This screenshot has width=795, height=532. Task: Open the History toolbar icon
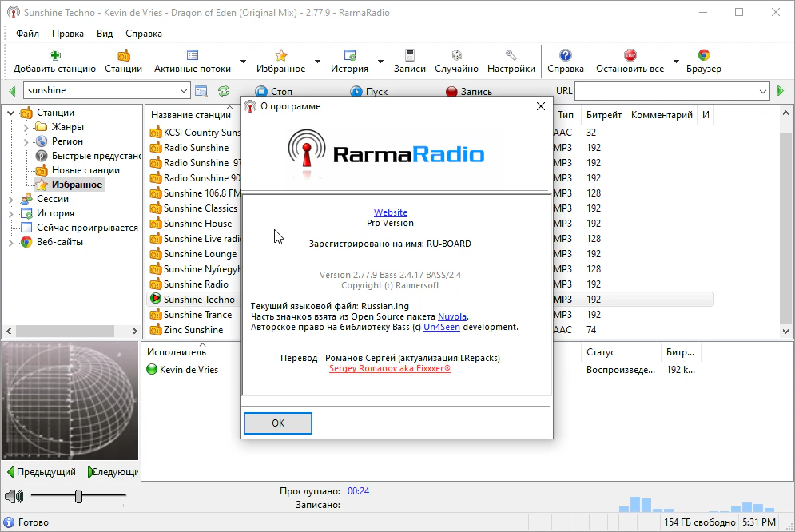point(349,55)
